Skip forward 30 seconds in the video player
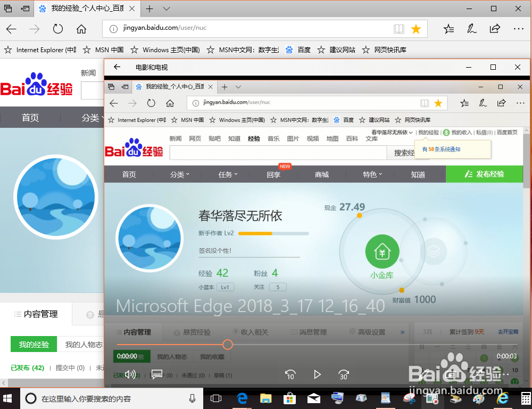532x409 pixels. coord(343,374)
